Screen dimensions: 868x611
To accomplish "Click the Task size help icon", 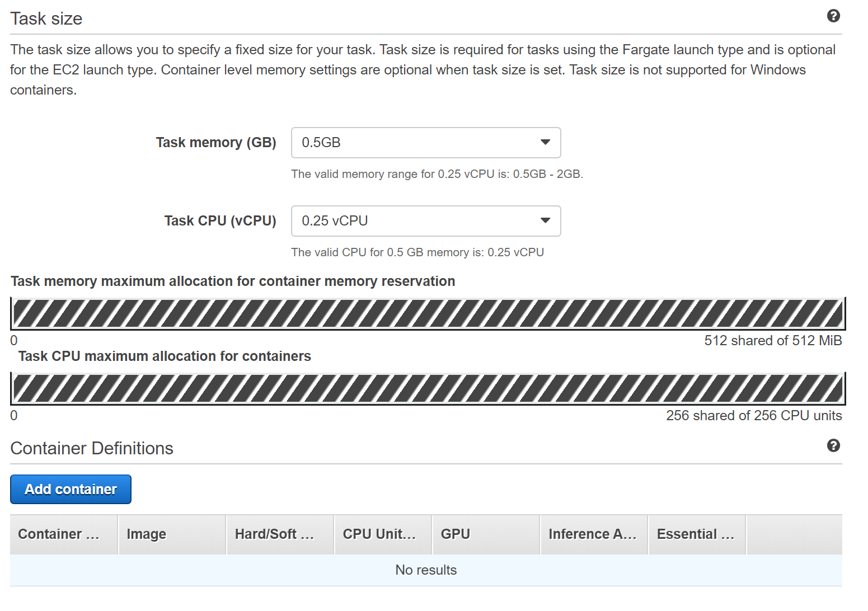I will point(833,16).
